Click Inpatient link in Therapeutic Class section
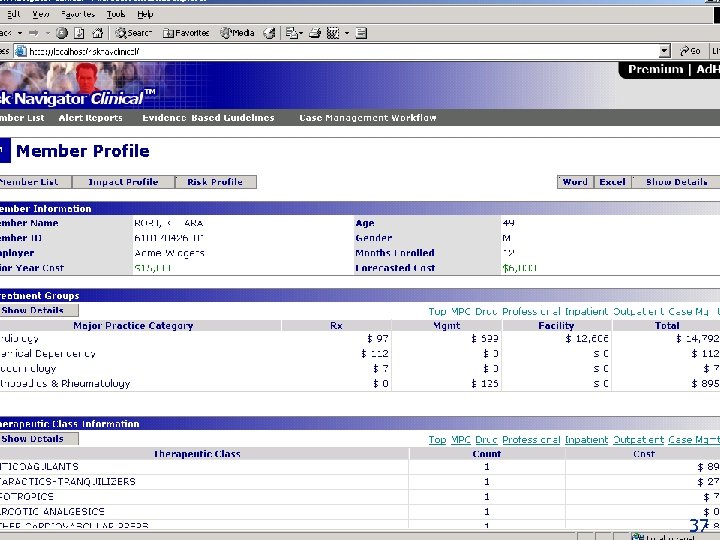Screen dimensions: 720x540 pos(586,440)
